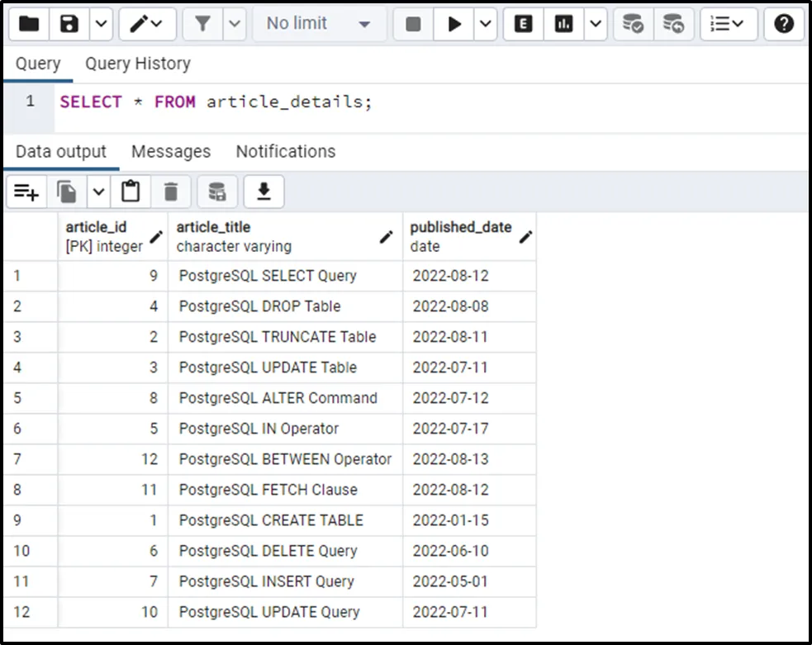Expand the dropdown arrow next to Save
Screen dimensions: 812x645
pos(100,25)
